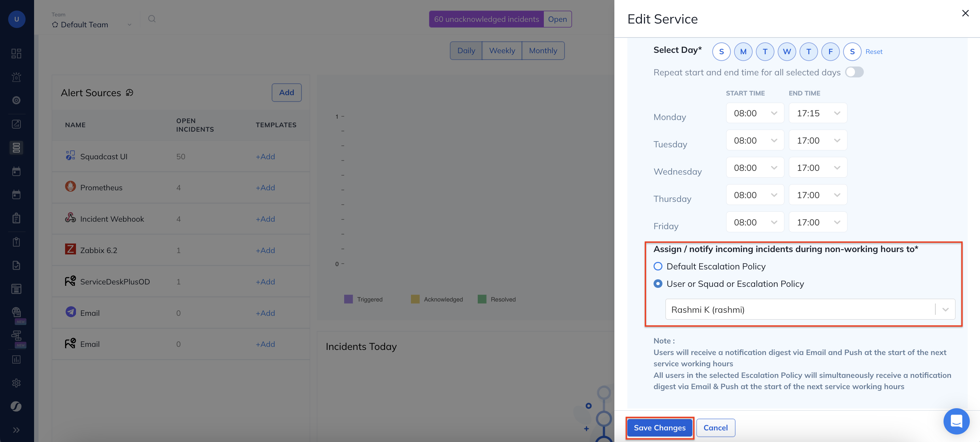
Task: Click the analytics chart sidebar icon
Action: (x=16, y=359)
